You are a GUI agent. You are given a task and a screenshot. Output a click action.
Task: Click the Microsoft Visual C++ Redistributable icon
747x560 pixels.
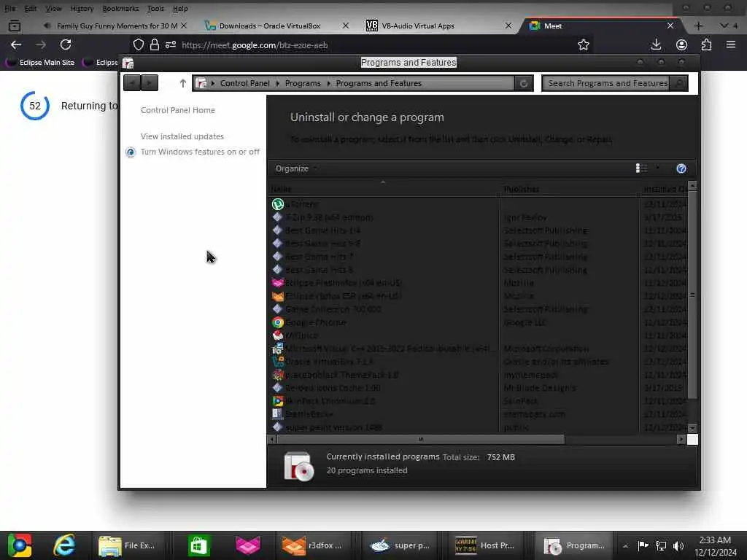click(x=278, y=349)
